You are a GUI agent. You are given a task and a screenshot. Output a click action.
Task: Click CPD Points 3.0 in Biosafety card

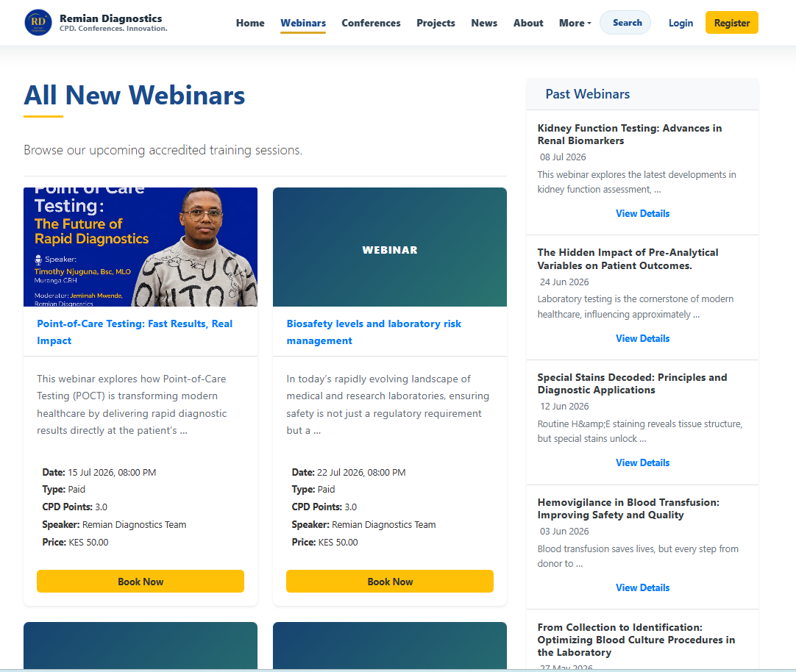coord(324,507)
